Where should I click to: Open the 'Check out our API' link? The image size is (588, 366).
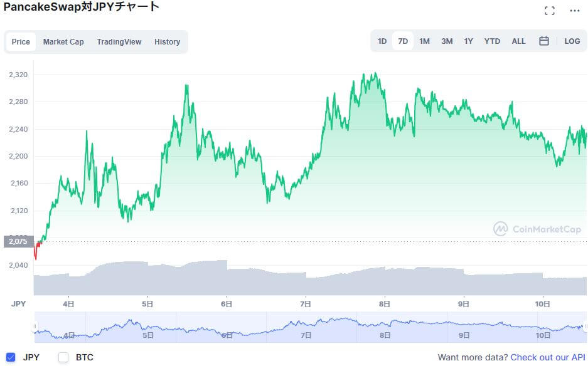[548, 357]
